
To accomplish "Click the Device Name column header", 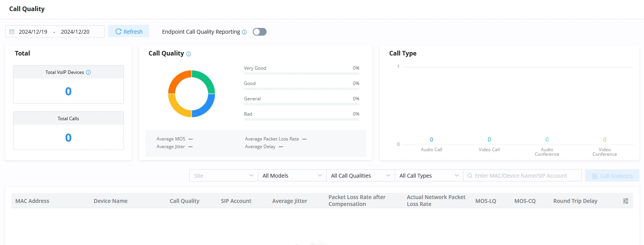I will click(111, 201).
